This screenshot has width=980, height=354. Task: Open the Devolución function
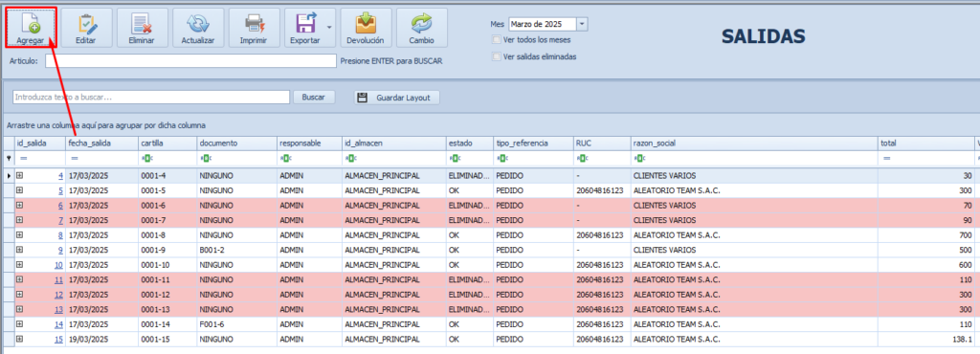[x=367, y=24]
